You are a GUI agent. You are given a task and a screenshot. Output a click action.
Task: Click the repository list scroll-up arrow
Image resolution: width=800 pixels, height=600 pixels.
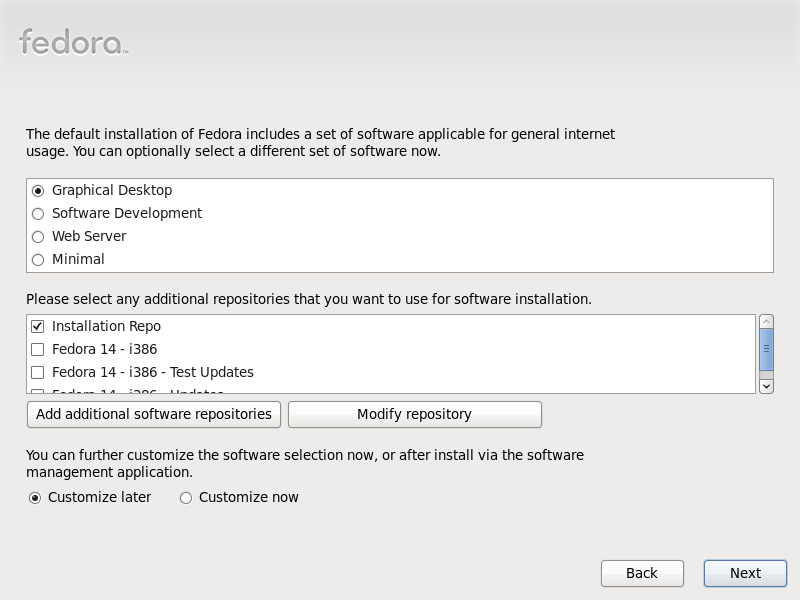click(x=766, y=322)
